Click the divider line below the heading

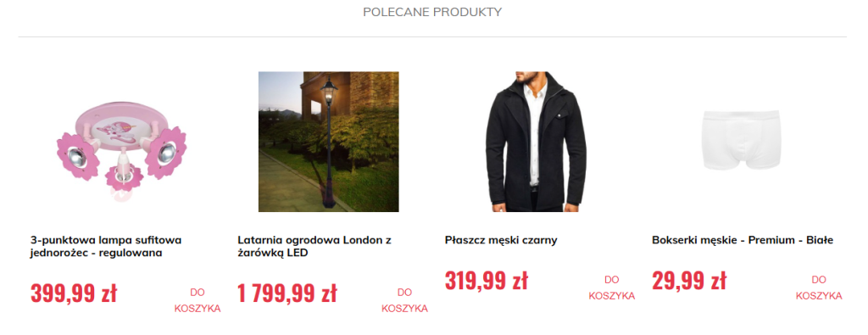pyautogui.click(x=432, y=37)
